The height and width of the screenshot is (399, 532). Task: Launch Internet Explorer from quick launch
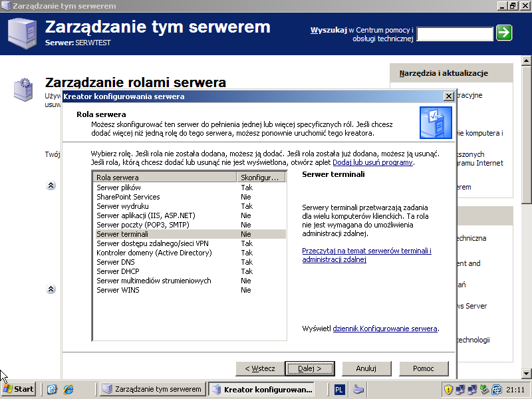tap(68, 389)
